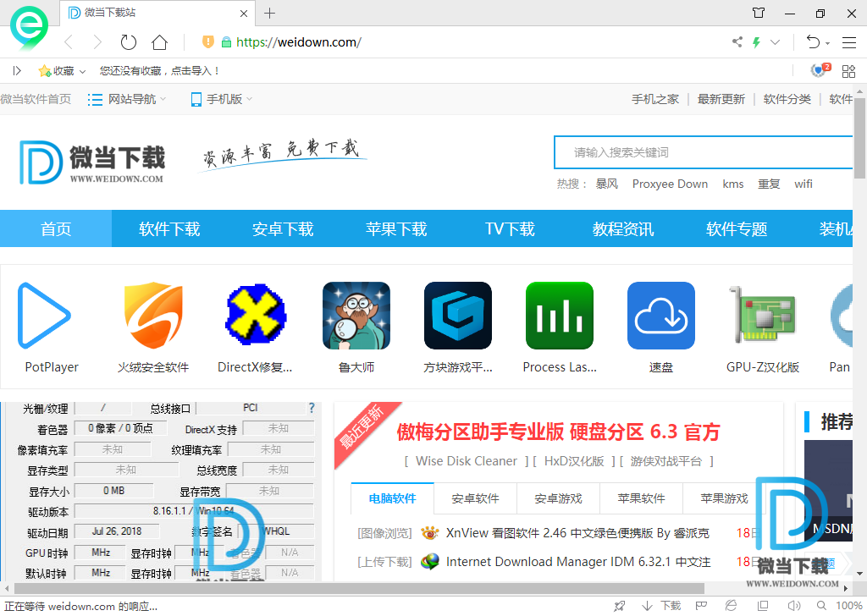Image resolution: width=867 pixels, height=616 pixels.
Task: Open the 火绒安全软件 app icon
Action: point(153,316)
